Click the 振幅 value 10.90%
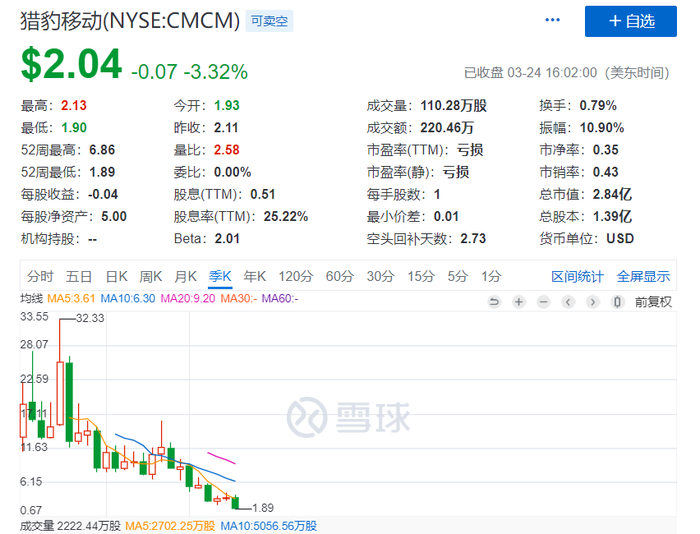 (602, 128)
